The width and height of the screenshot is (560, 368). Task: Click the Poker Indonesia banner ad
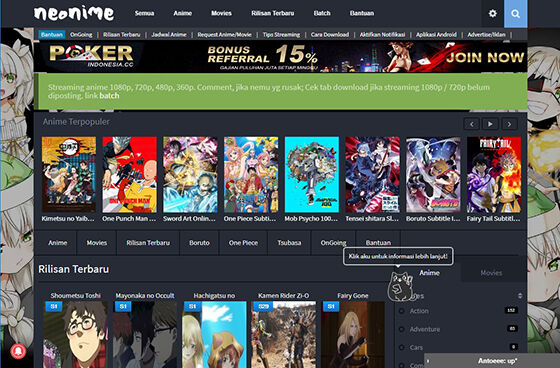[x=280, y=57]
